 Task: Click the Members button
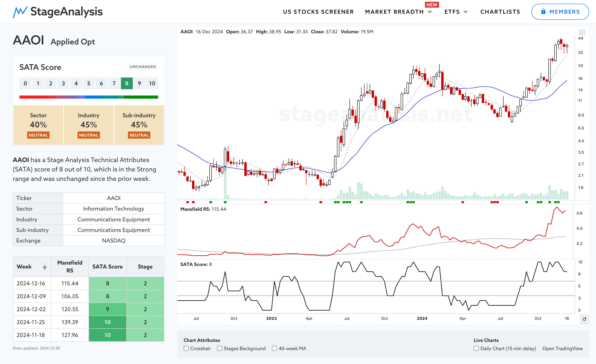560,12
